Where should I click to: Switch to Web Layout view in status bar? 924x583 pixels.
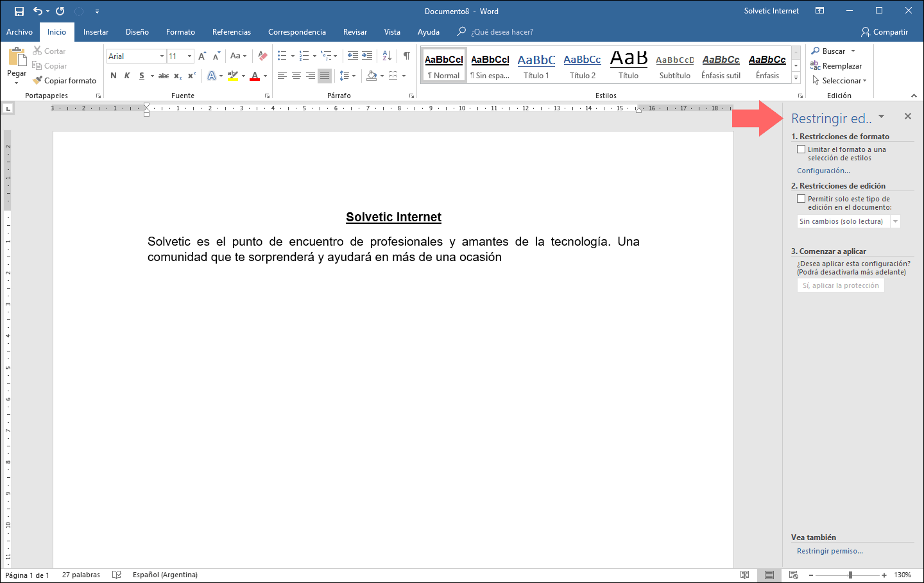tap(794, 575)
